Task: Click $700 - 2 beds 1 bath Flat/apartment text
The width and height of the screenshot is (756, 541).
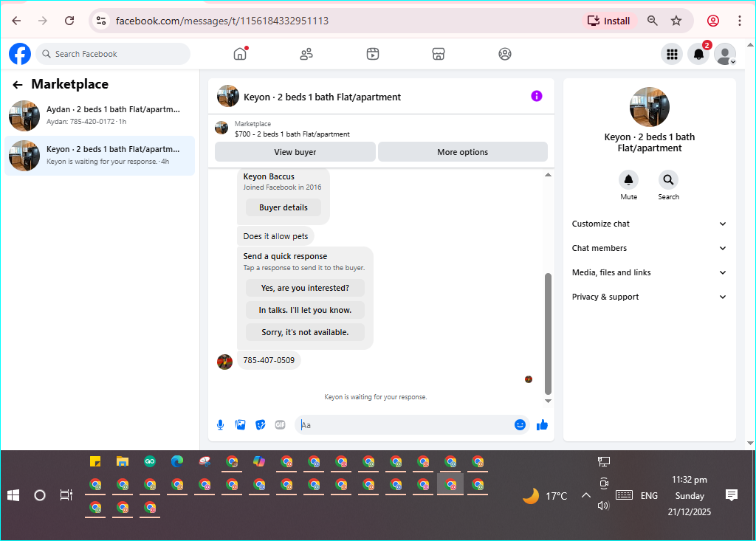Action: 292,134
